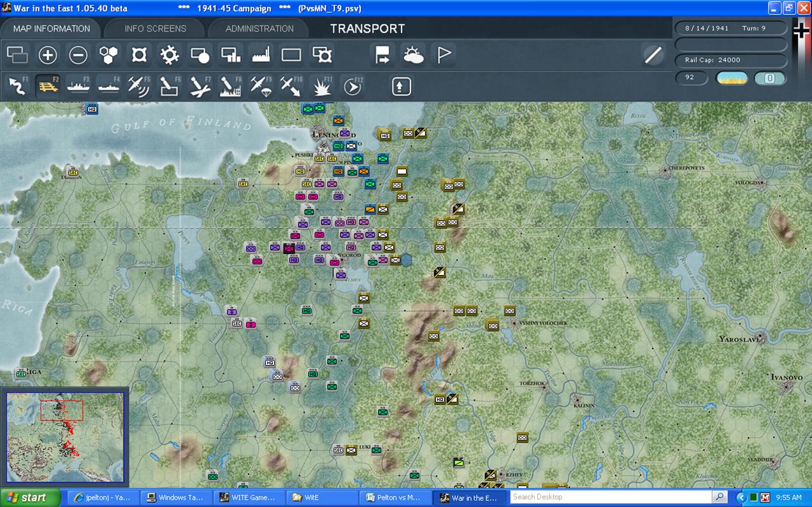Show the weather sun-and-cloud icon
This screenshot has height=507, width=812.
pos(413,55)
